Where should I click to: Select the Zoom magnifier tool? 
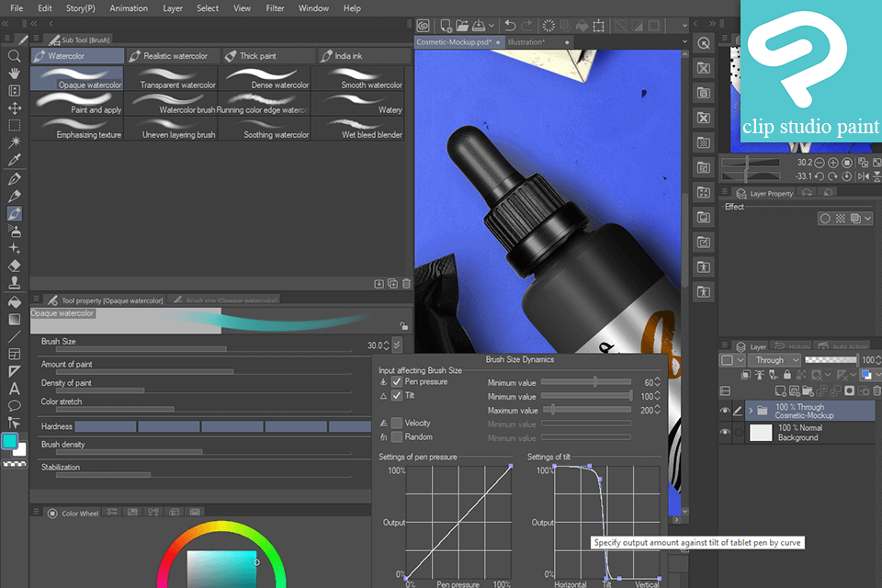click(13, 55)
